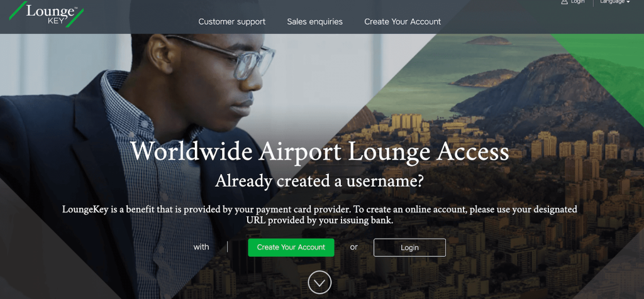The image size is (644, 299).
Task: Click the small caret next to Language
Action: (x=628, y=2)
